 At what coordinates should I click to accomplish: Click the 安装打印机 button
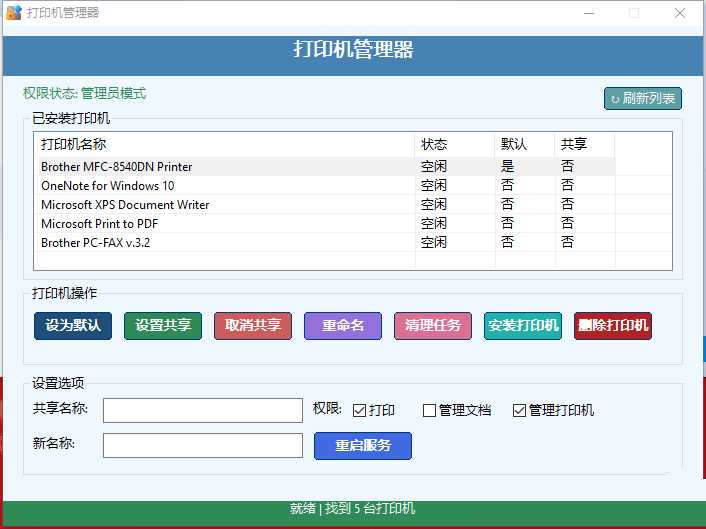coord(523,326)
